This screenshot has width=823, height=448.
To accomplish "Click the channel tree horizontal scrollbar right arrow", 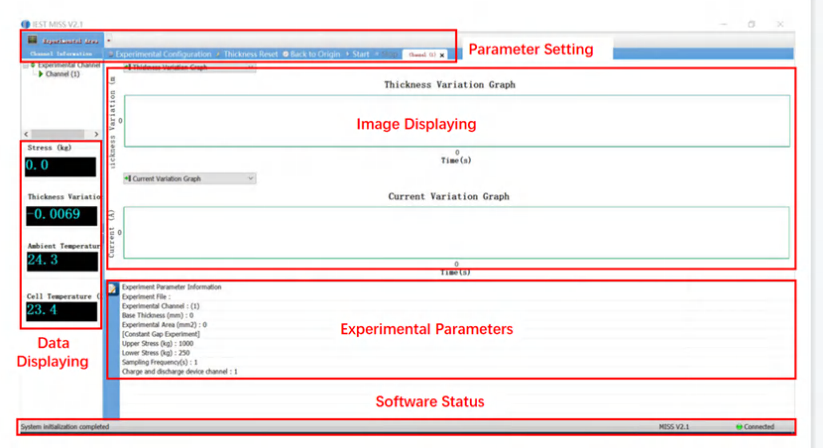I will click(x=96, y=133).
